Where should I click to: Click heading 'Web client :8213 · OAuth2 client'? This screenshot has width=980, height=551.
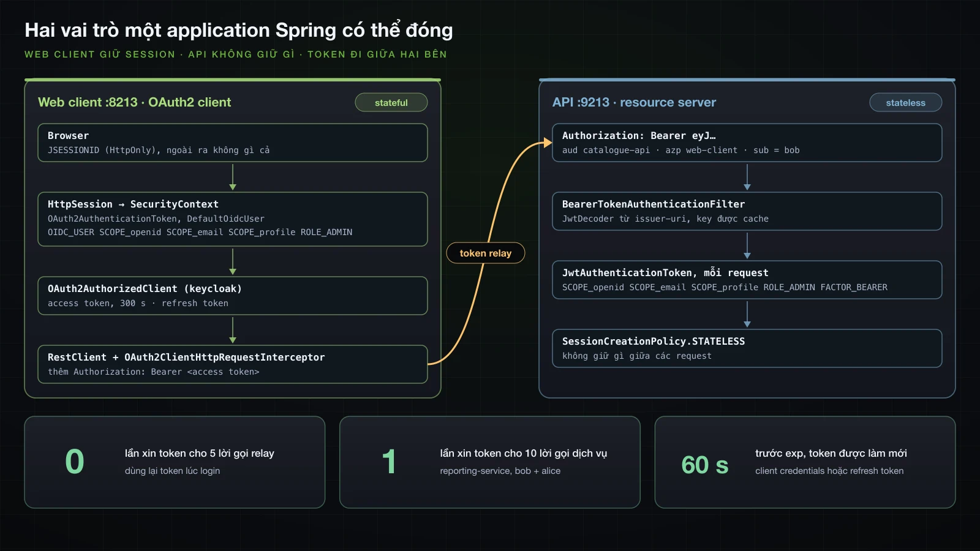pyautogui.click(x=135, y=102)
